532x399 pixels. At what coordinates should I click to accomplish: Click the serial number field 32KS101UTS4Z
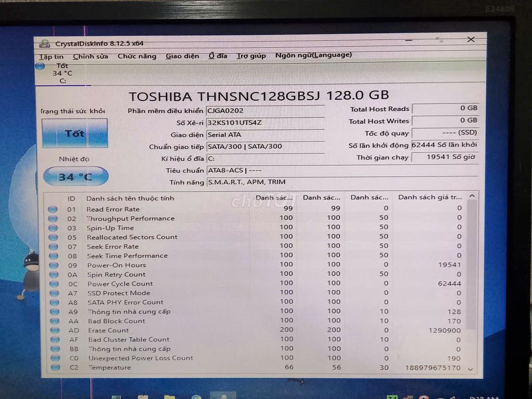point(265,123)
